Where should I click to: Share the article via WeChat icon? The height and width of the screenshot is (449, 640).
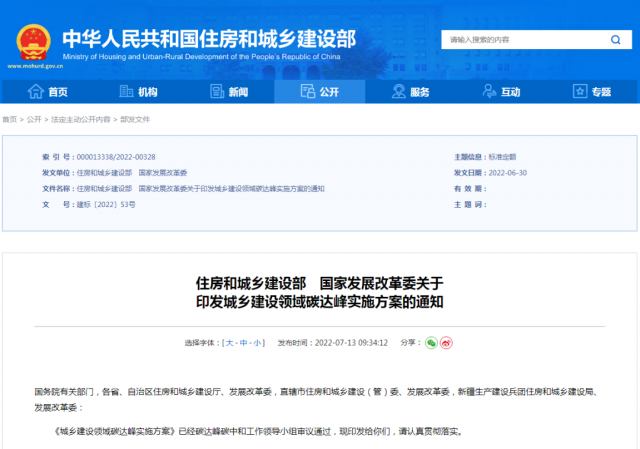pyautogui.click(x=431, y=342)
